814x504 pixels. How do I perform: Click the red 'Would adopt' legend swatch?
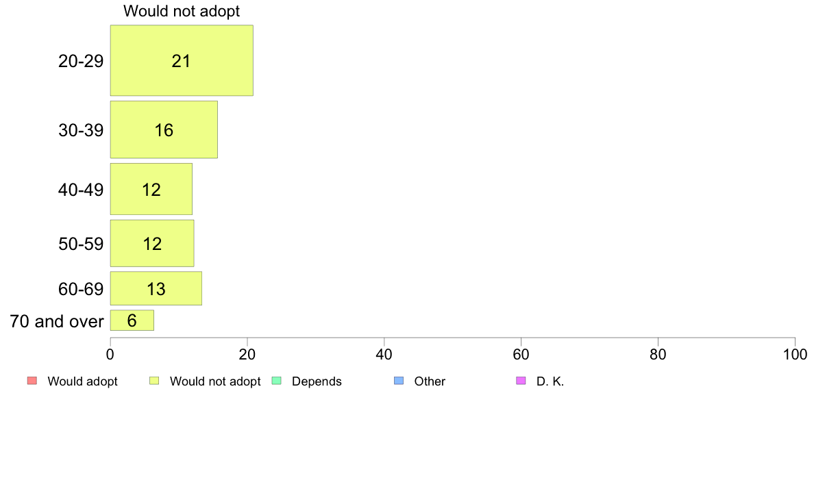tap(32, 381)
